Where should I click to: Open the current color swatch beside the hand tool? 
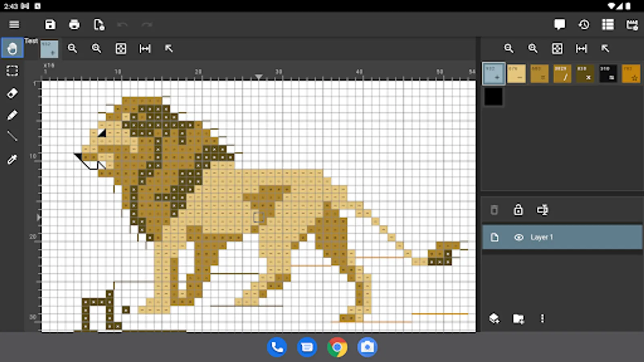coord(49,49)
